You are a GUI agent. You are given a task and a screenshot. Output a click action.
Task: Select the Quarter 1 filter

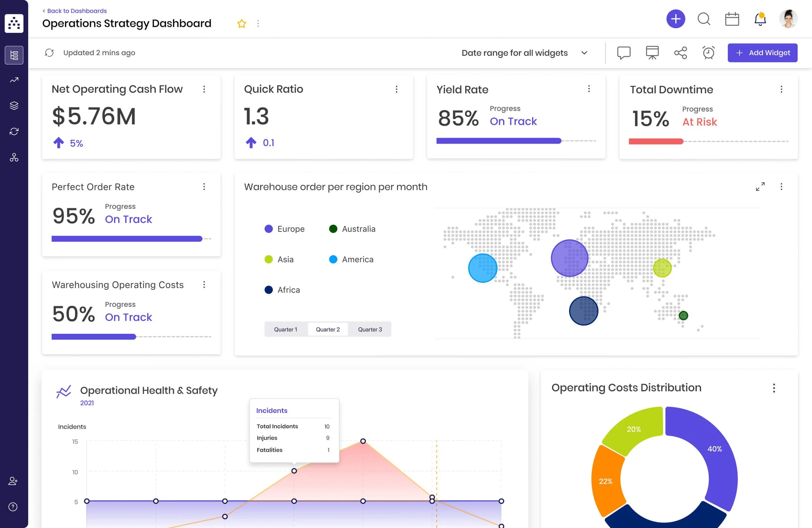[286, 329]
